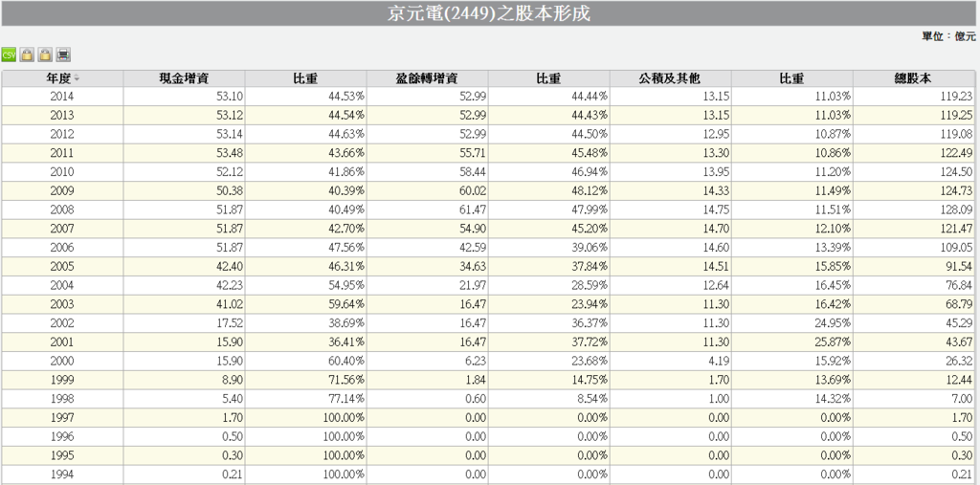The height and width of the screenshot is (485, 980).
Task: Select the 2001 year cell
Action: [62, 342]
